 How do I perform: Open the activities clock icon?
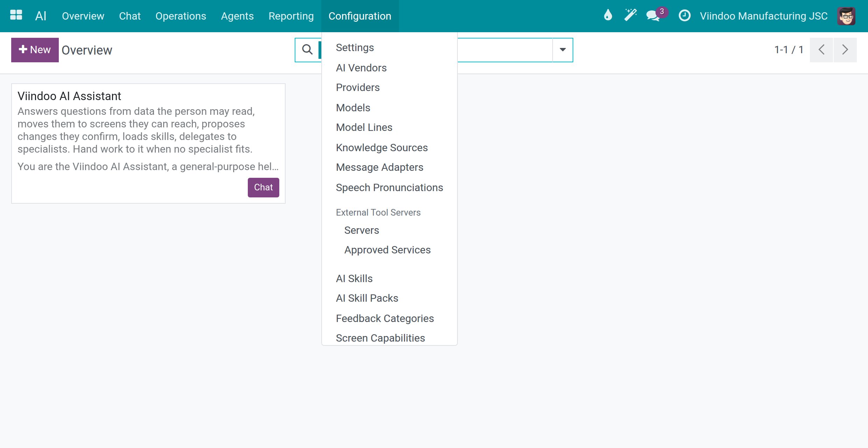tap(684, 16)
